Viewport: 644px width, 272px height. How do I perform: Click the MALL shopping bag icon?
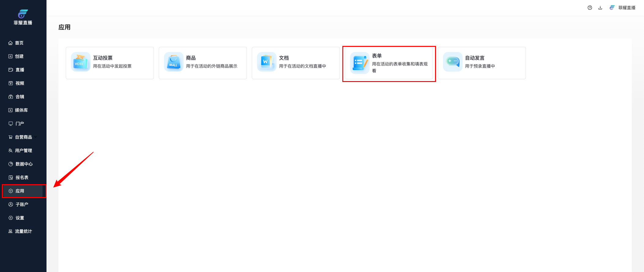point(173,62)
